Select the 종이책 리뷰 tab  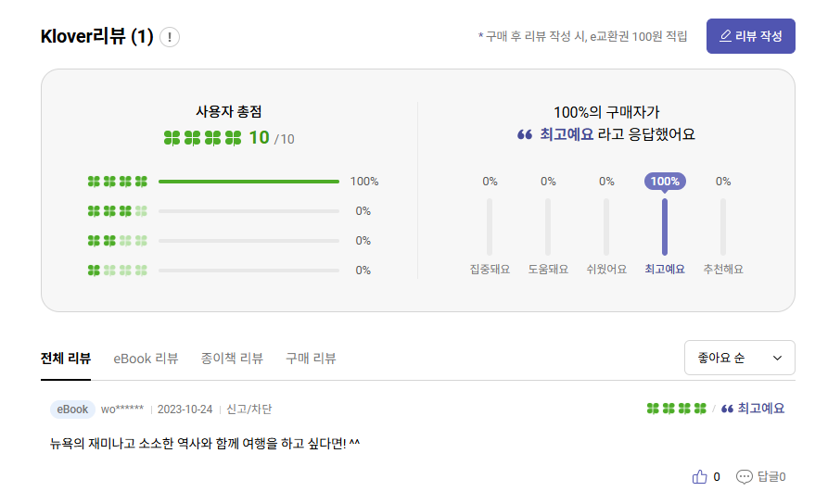tap(232, 359)
